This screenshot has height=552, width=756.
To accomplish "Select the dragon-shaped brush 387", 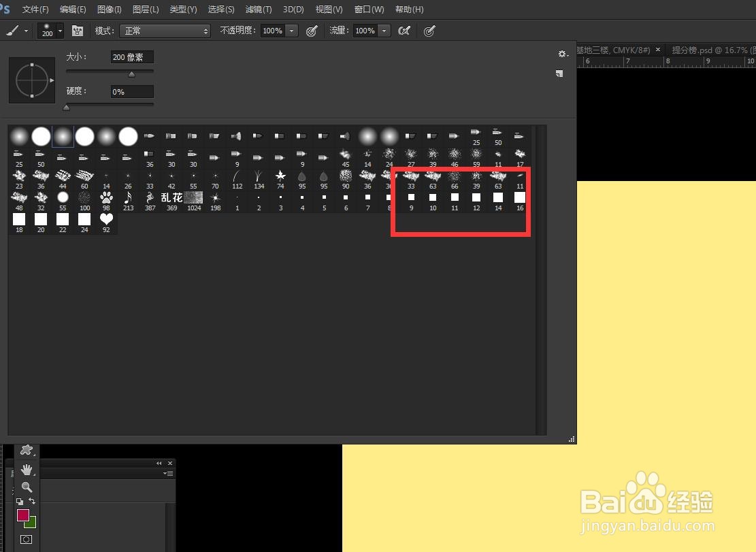I will tap(150, 201).
